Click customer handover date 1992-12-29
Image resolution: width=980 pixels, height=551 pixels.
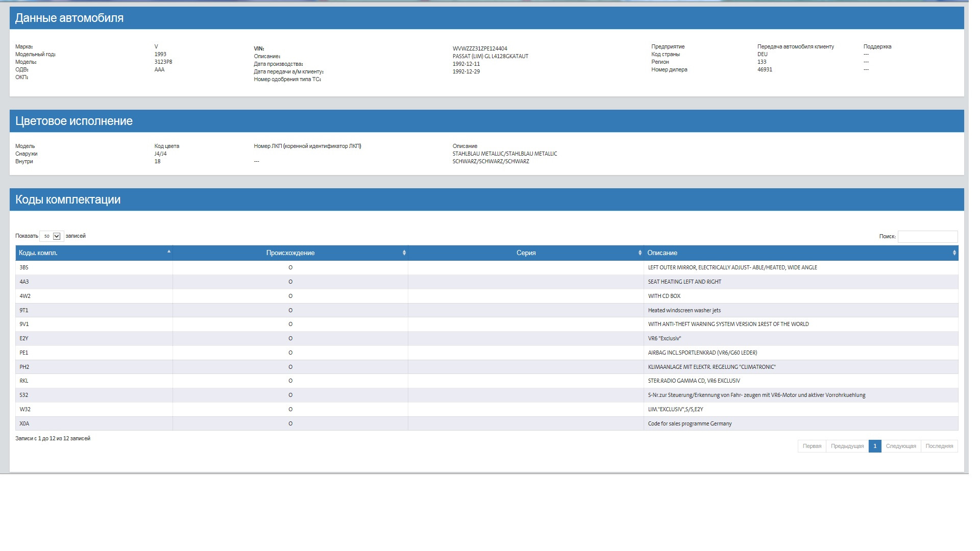(x=466, y=71)
